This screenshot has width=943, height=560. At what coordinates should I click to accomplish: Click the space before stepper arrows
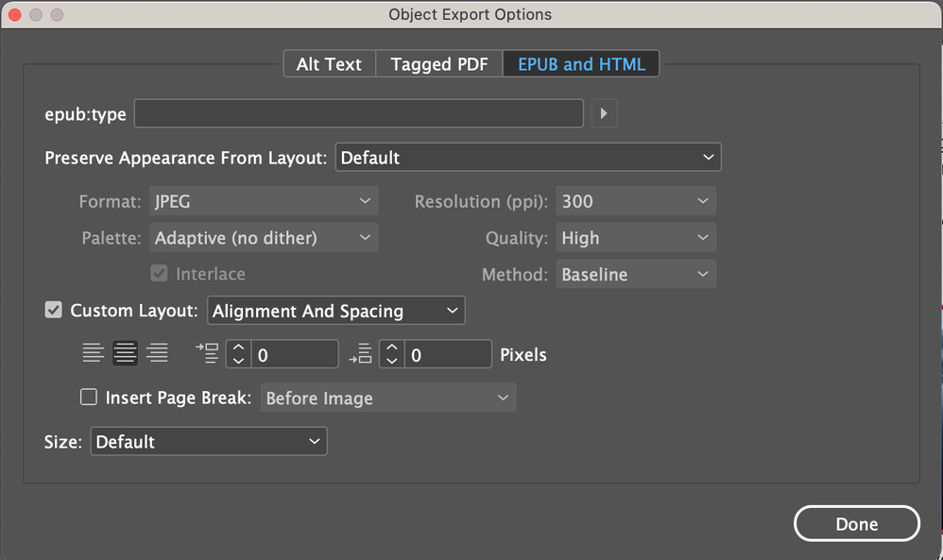[x=238, y=354]
